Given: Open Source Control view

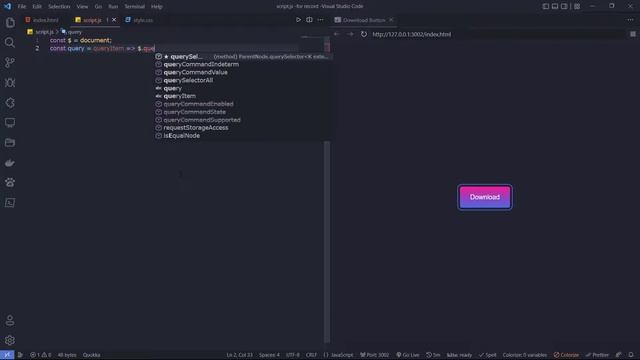Looking at the screenshot, I should (10, 62).
